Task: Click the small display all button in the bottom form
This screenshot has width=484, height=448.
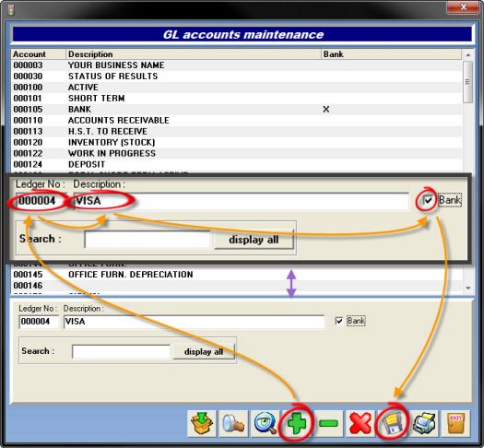Action: click(x=204, y=352)
